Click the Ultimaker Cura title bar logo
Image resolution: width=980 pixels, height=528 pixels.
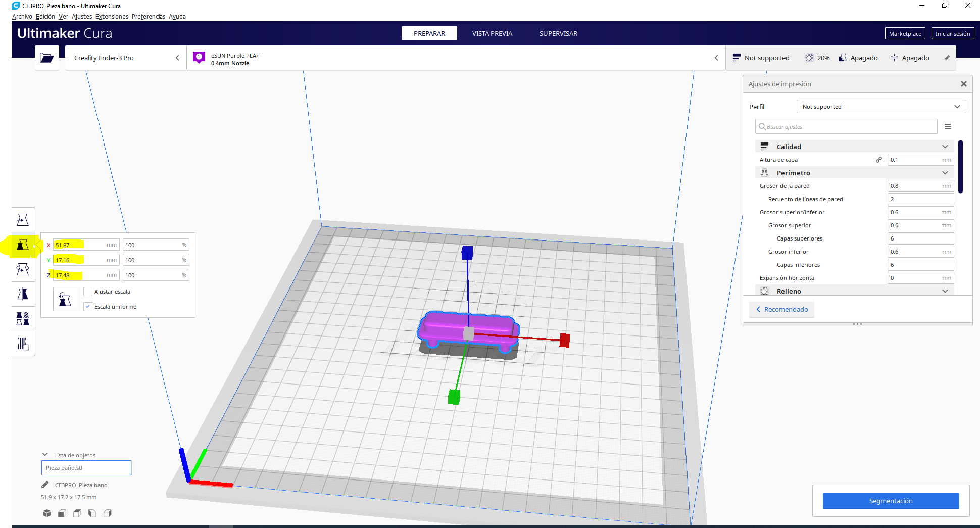click(x=16, y=6)
